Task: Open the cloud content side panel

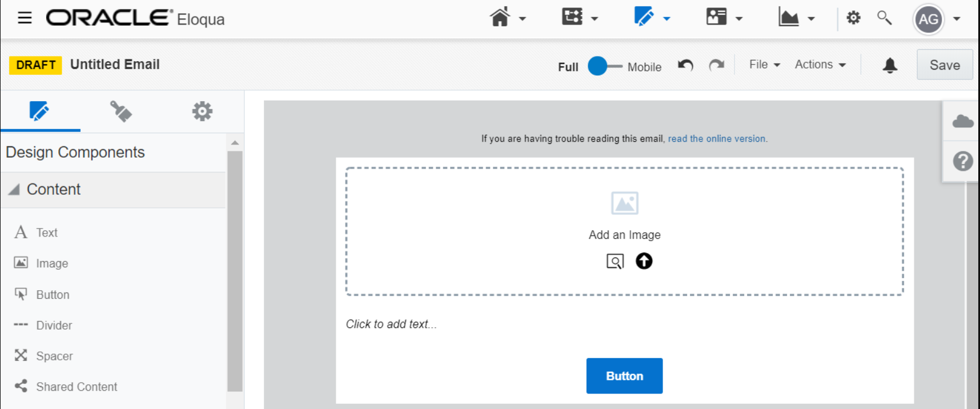Action: point(962,121)
